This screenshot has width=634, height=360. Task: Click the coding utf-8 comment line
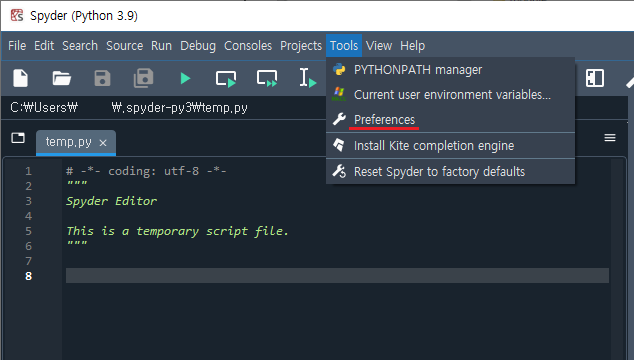point(146,171)
